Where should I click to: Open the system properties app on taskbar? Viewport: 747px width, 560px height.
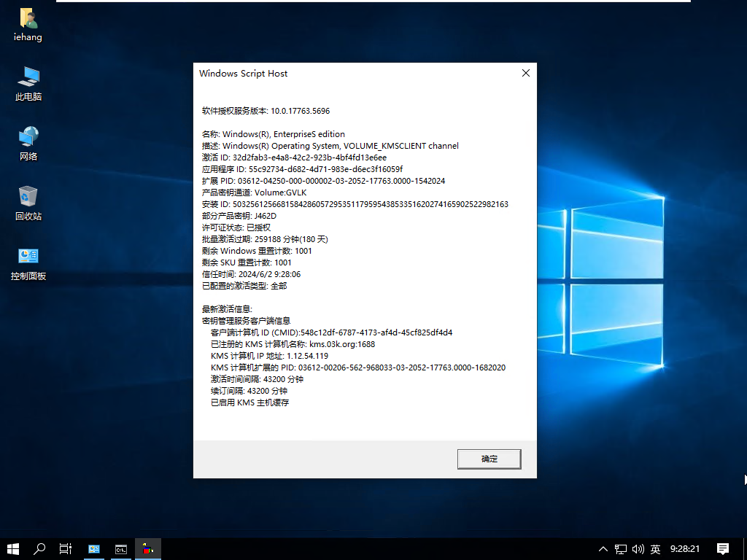(x=93, y=548)
